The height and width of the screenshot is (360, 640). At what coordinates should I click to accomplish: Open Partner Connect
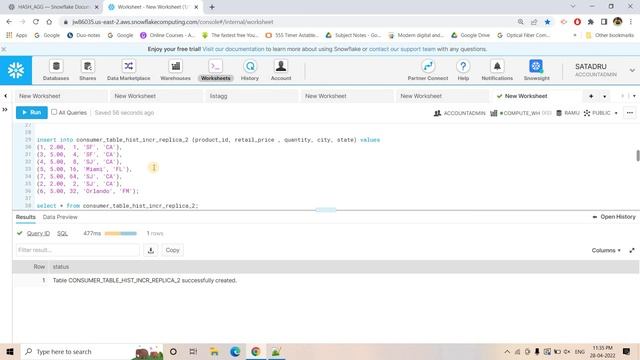coord(428,70)
